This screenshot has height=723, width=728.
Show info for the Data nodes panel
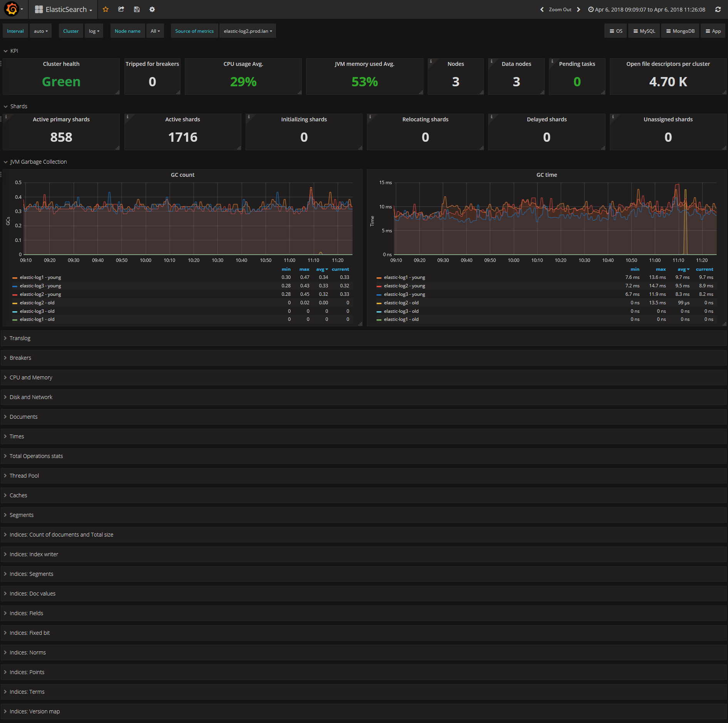(x=491, y=61)
